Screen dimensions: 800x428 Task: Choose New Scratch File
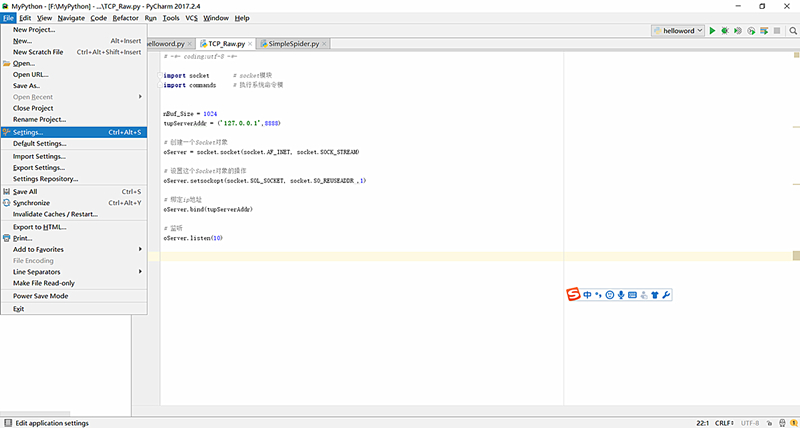click(74, 52)
